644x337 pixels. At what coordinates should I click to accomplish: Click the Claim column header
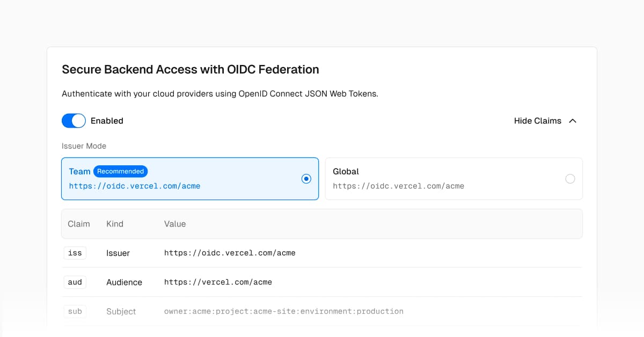click(79, 224)
